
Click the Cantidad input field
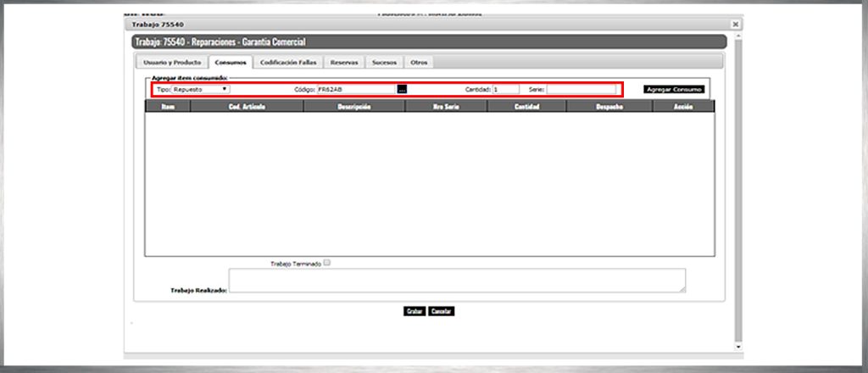[505, 89]
